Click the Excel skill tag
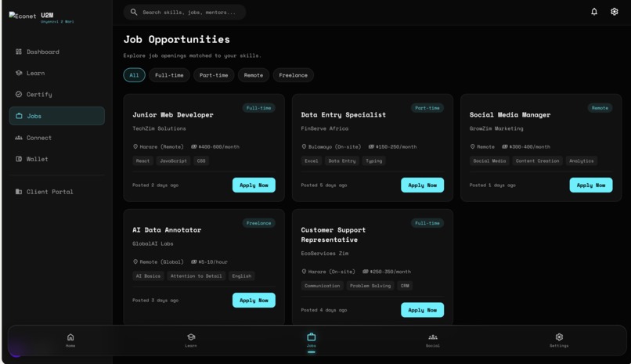 pyautogui.click(x=311, y=161)
